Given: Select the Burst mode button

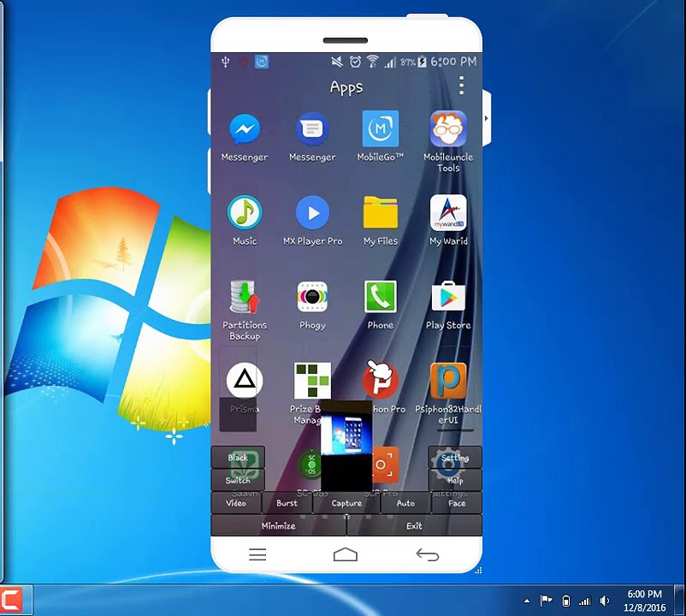Looking at the screenshot, I should 287,503.
